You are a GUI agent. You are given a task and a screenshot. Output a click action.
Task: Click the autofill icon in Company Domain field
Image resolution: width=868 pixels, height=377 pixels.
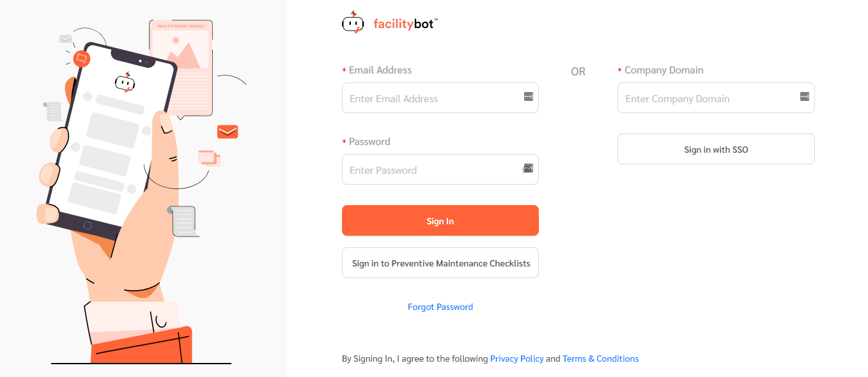click(x=804, y=96)
